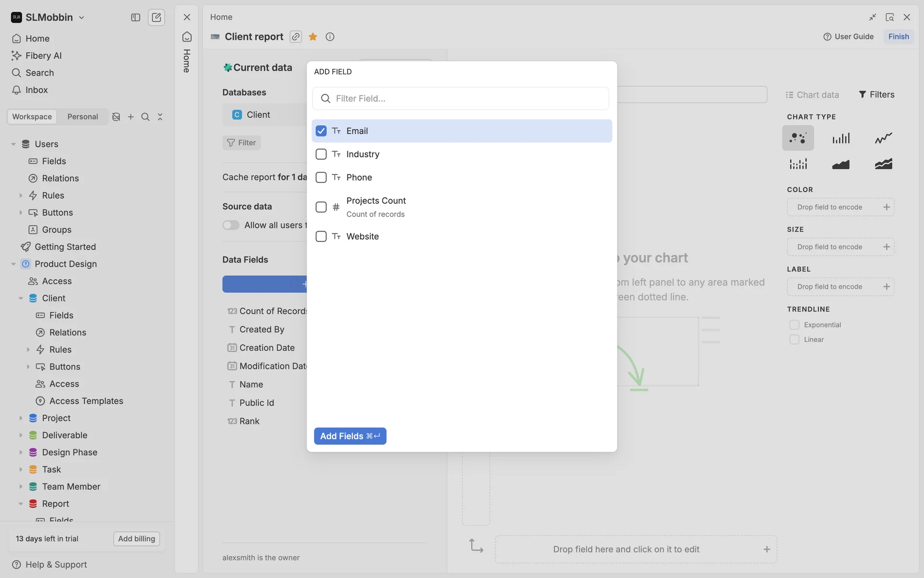This screenshot has width=924, height=578.
Task: Toggle Allow all users source data switch
Action: 231,225
